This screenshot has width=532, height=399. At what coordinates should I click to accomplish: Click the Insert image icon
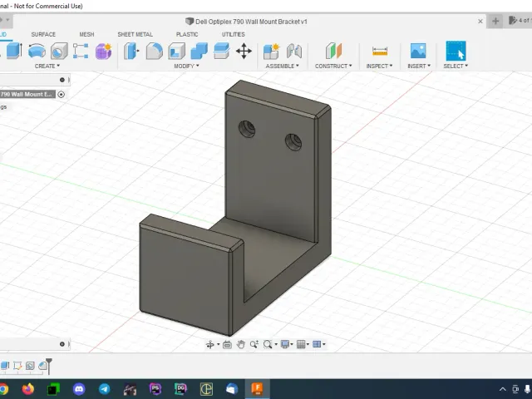tap(418, 51)
